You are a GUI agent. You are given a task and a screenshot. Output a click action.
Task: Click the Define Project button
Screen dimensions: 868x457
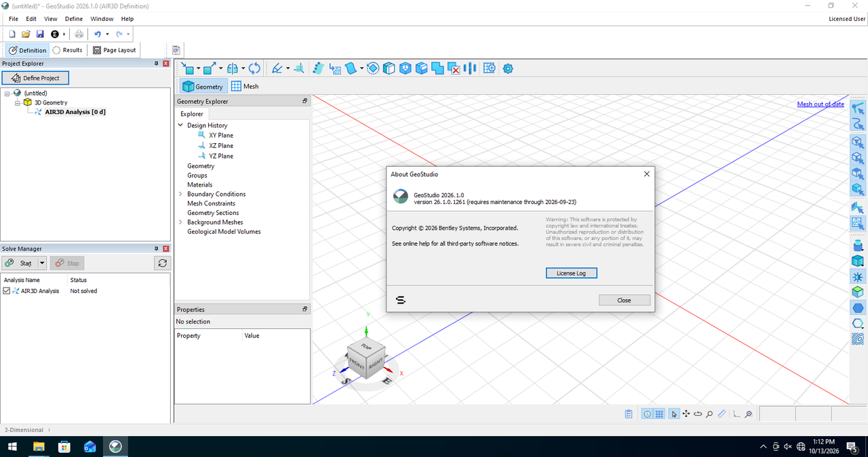click(x=35, y=78)
